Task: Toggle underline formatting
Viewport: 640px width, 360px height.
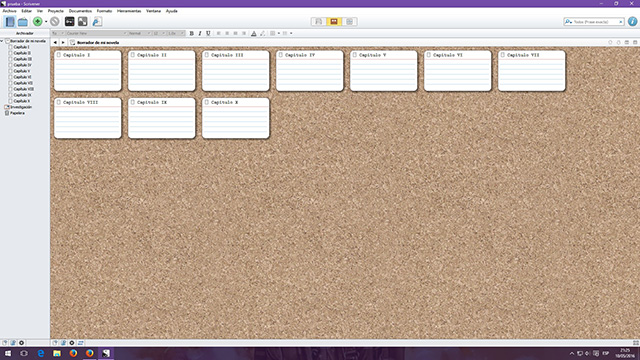Action: (x=208, y=33)
